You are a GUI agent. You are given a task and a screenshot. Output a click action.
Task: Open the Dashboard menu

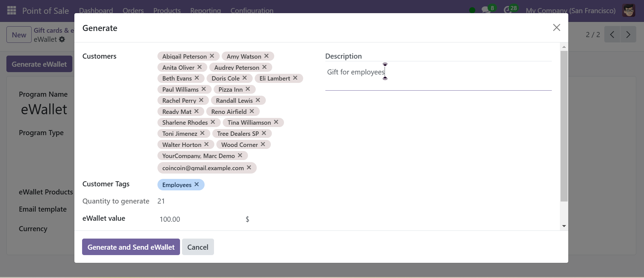96,10
